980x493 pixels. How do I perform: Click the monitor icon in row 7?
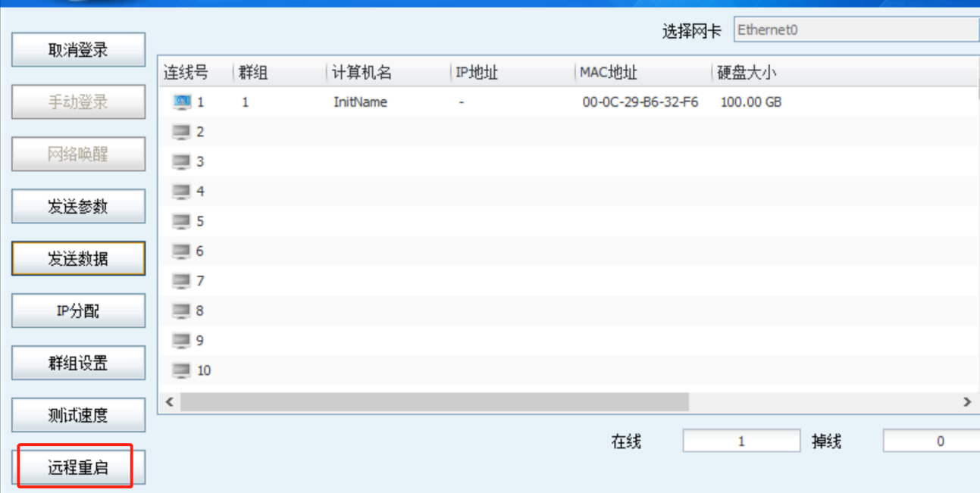181,281
